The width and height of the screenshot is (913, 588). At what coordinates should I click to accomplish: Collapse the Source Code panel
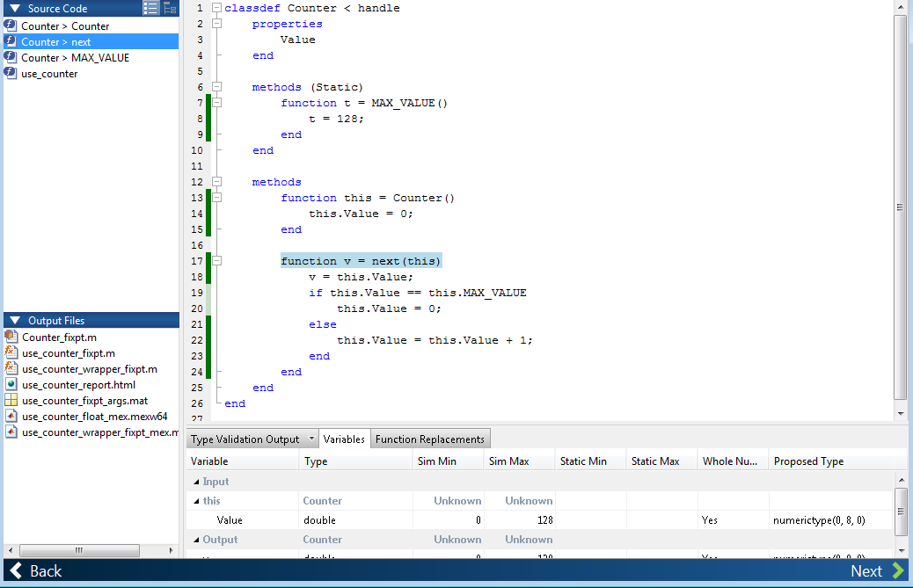15,8
